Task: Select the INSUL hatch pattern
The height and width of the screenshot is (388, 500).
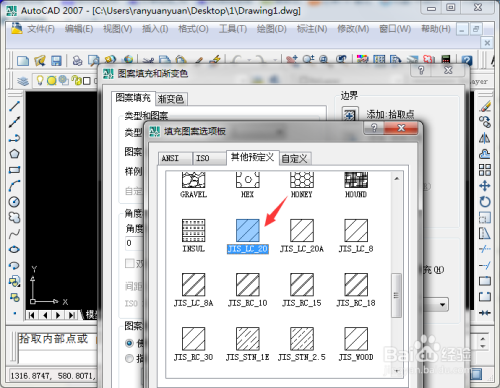Action: click(193, 236)
